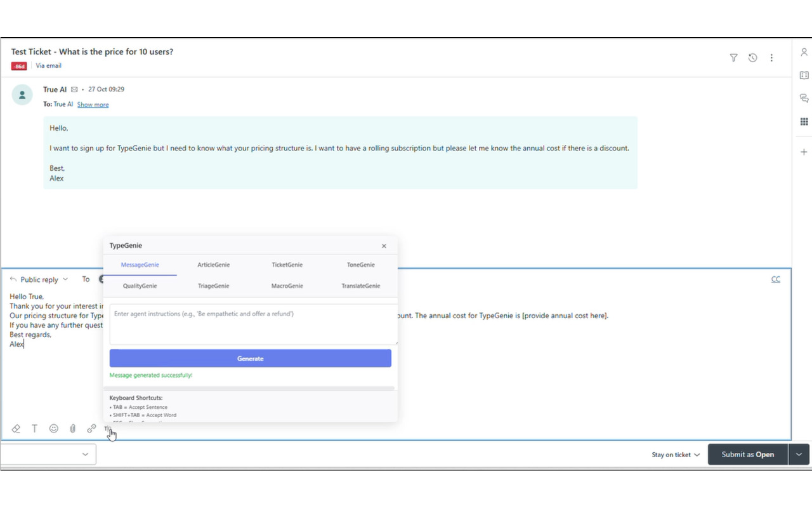Click the red -86d overdue badge
Screen dimensions: 812x508
coord(19,66)
